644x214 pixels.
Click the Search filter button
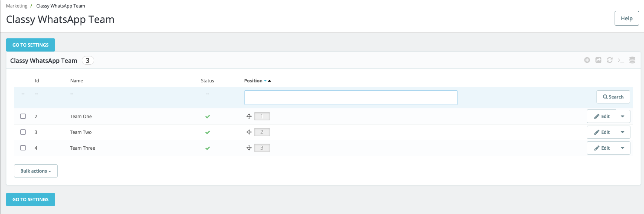[x=613, y=97]
